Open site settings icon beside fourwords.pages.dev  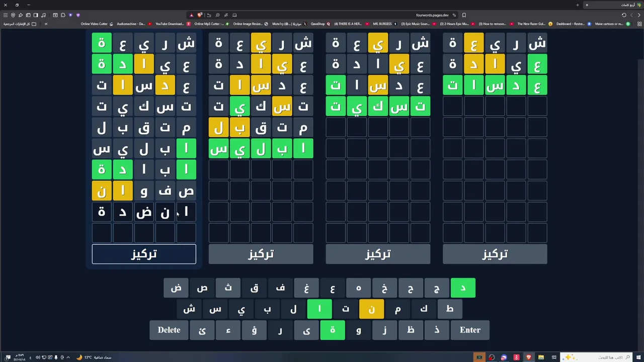click(454, 15)
